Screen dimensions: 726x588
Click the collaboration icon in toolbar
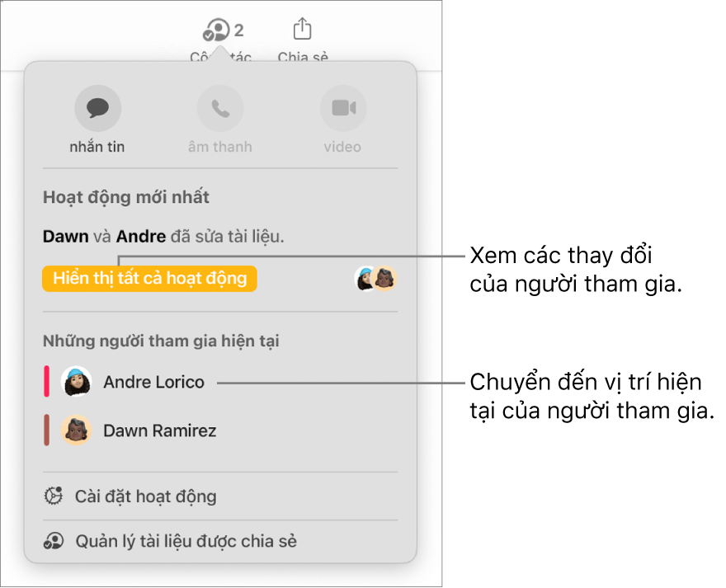click(216, 30)
